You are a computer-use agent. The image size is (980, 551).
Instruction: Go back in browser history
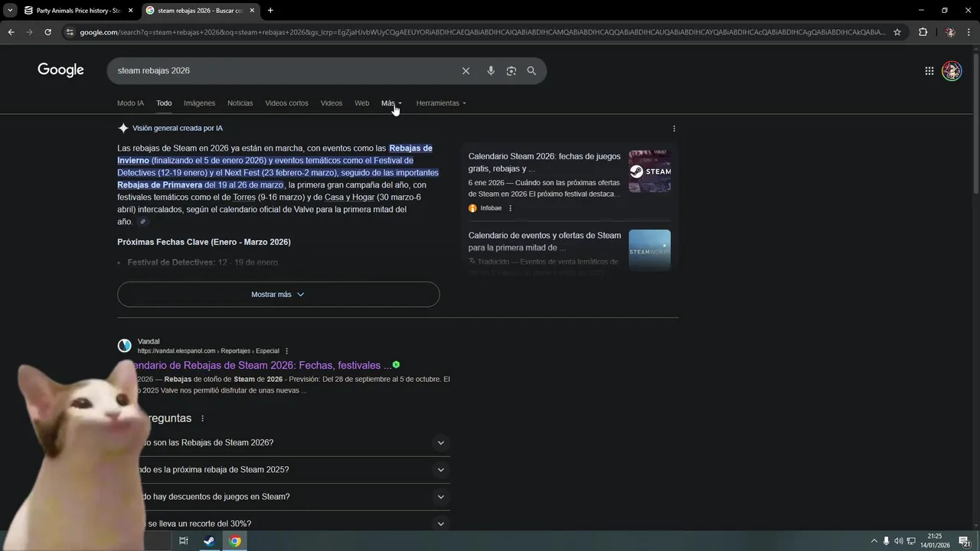[x=11, y=32]
